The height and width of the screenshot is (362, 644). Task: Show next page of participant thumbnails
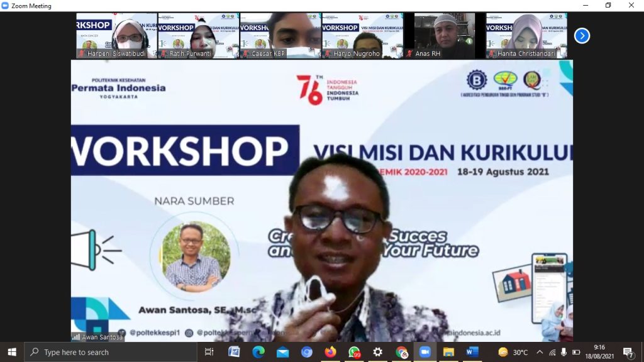point(582,36)
